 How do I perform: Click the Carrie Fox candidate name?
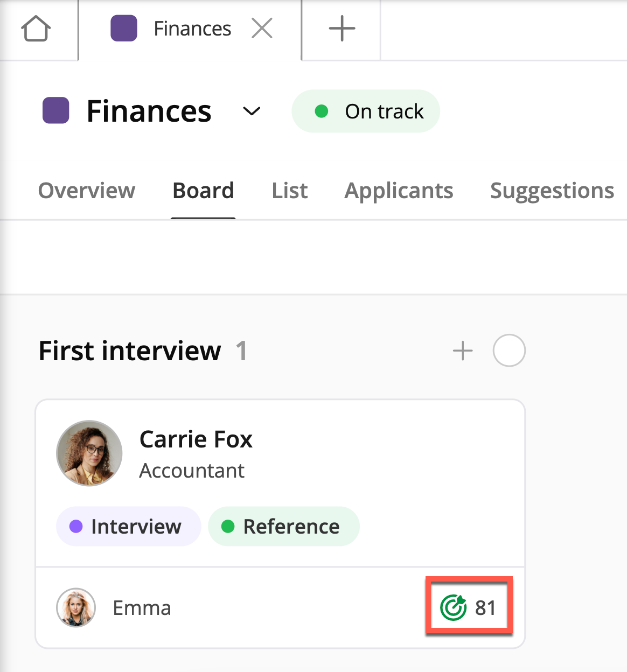[x=196, y=439]
